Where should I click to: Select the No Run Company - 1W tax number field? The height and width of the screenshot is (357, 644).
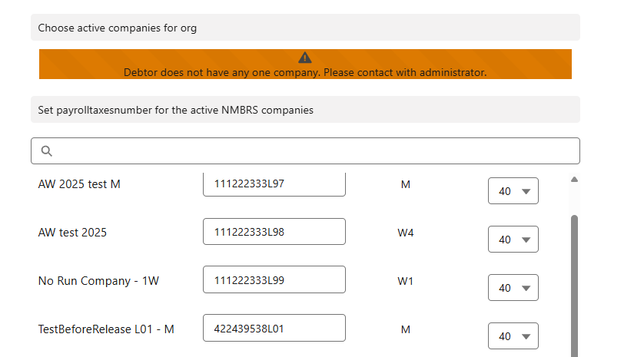[x=274, y=280]
